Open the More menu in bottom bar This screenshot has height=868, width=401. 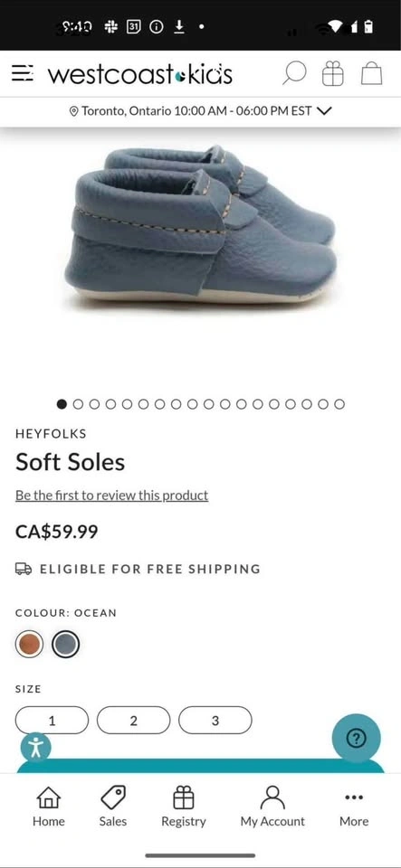point(354,807)
